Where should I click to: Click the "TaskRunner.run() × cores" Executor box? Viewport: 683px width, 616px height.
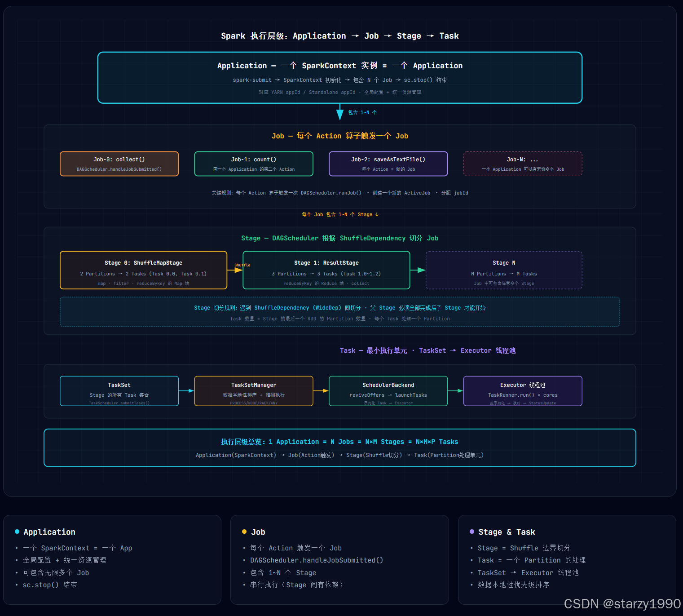523,391
